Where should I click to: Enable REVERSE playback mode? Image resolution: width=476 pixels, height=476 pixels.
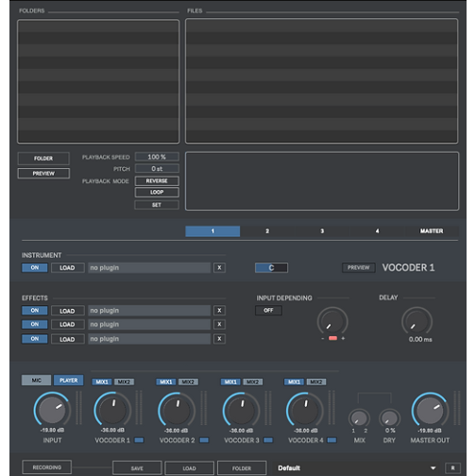click(x=157, y=181)
